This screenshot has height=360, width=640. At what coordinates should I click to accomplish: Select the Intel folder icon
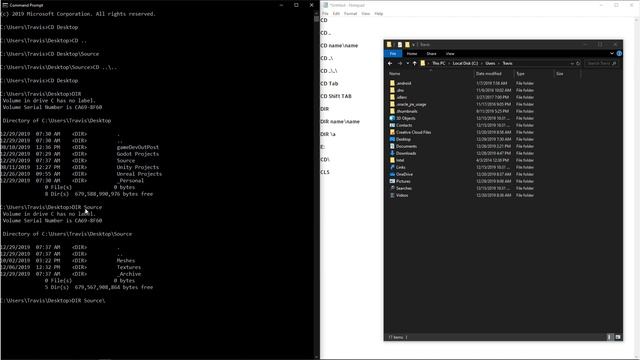392,160
